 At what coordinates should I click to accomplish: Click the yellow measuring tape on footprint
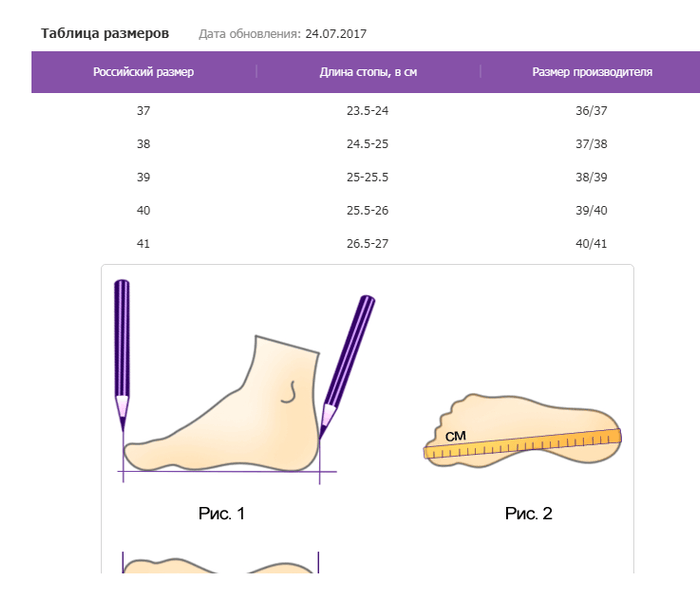click(x=522, y=443)
